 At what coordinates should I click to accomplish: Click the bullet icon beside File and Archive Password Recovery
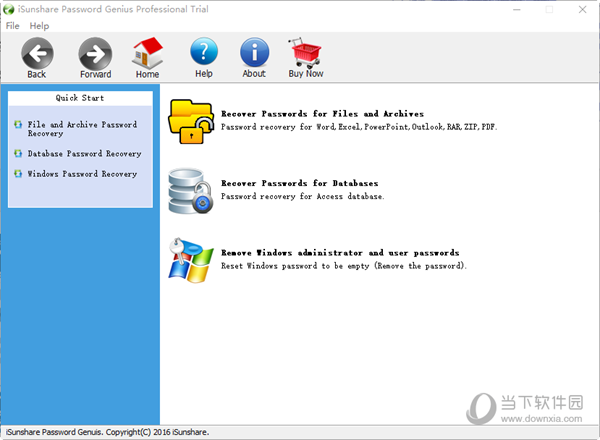click(x=18, y=124)
